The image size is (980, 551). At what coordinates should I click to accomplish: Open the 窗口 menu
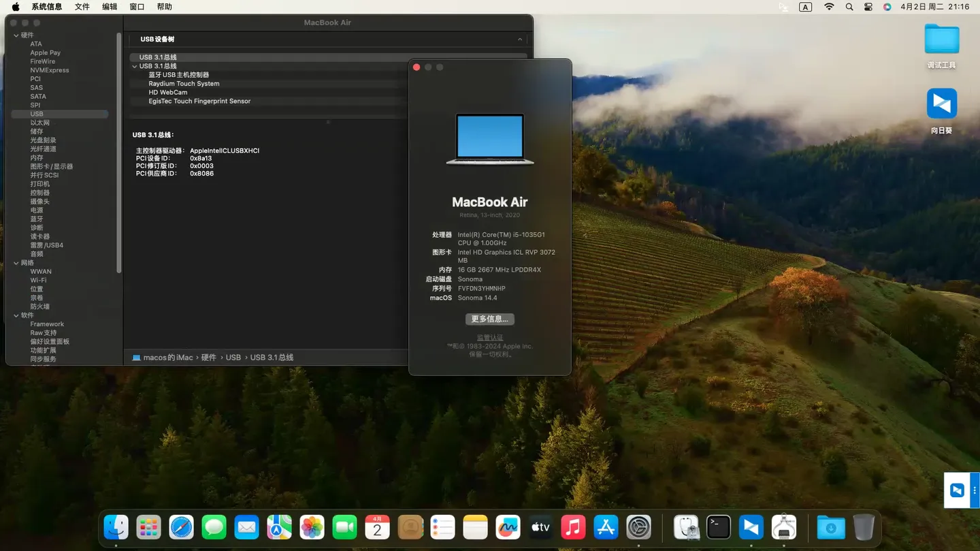click(137, 7)
